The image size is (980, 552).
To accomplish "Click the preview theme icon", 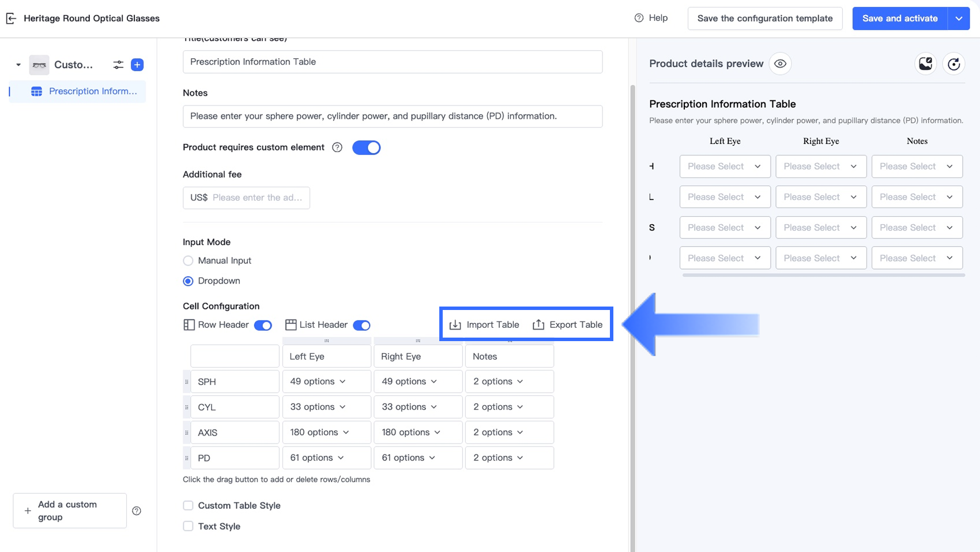I will click(x=926, y=64).
